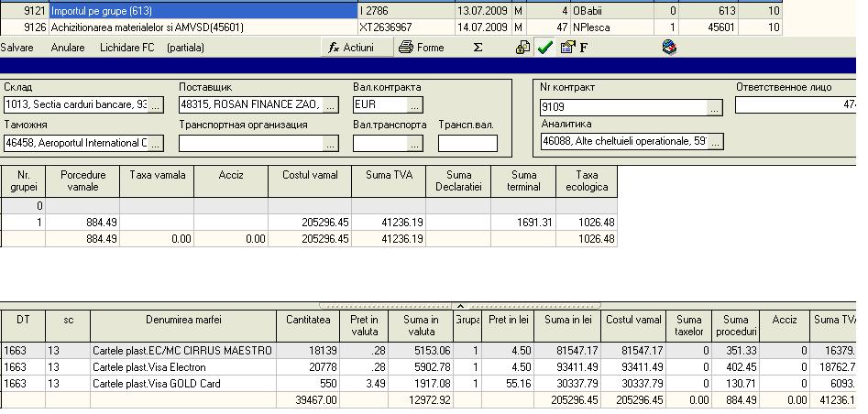Open lookup for Nr контракт field
The height and width of the screenshot is (414, 868).
click(715, 107)
